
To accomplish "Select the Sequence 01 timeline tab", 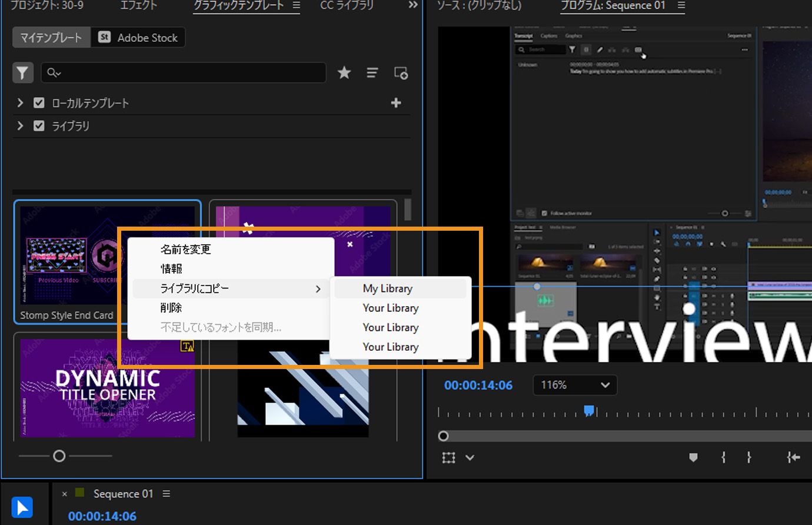I will click(x=123, y=494).
